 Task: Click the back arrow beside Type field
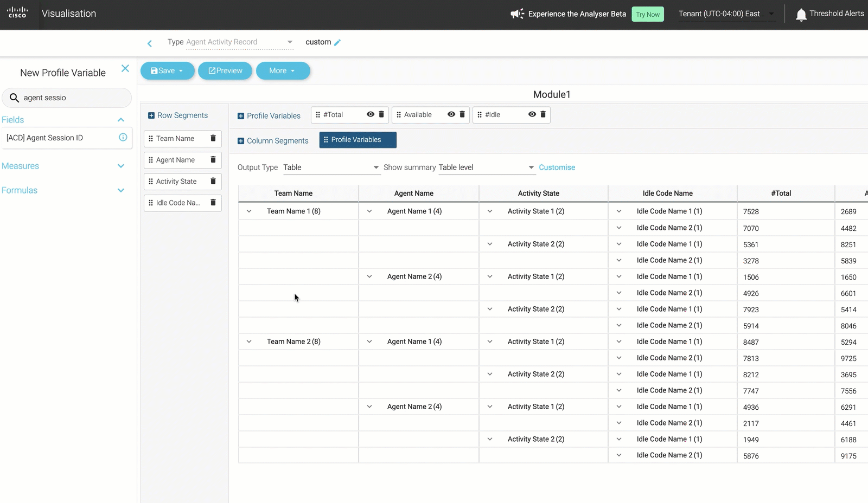pyautogui.click(x=149, y=43)
